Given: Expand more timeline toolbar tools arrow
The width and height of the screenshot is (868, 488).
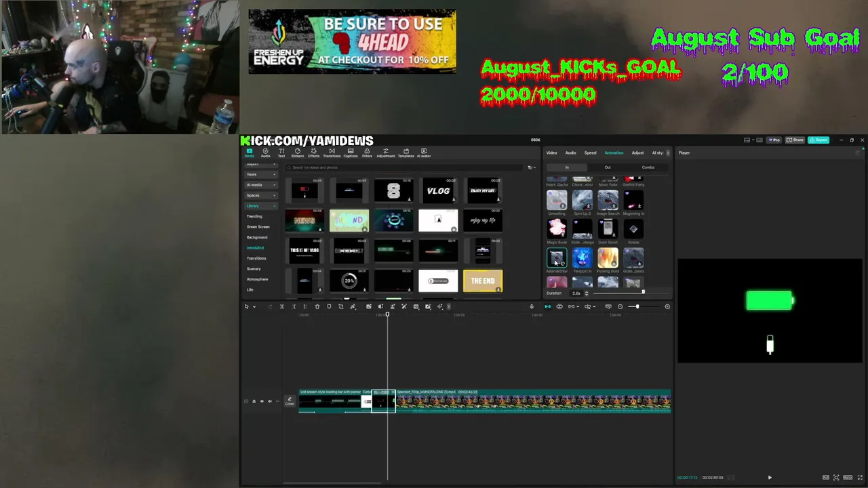Looking at the screenshot, I should point(448,307).
